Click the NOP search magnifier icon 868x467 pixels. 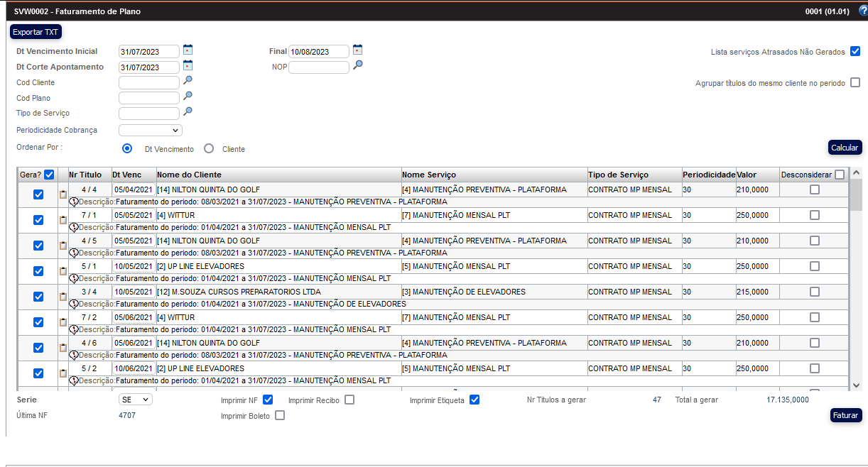(358, 65)
